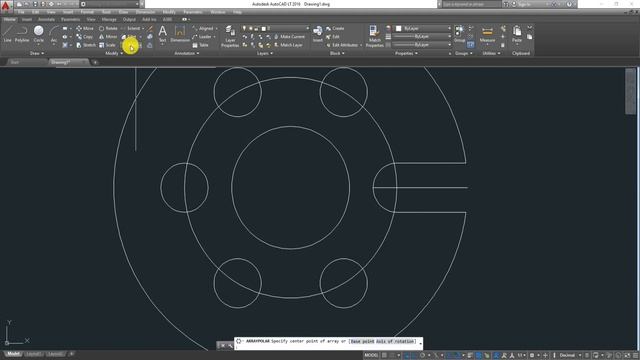Open the ByLayer linetype dropdown
Image resolution: width=640 pixels, height=360 pixels.
click(423, 45)
